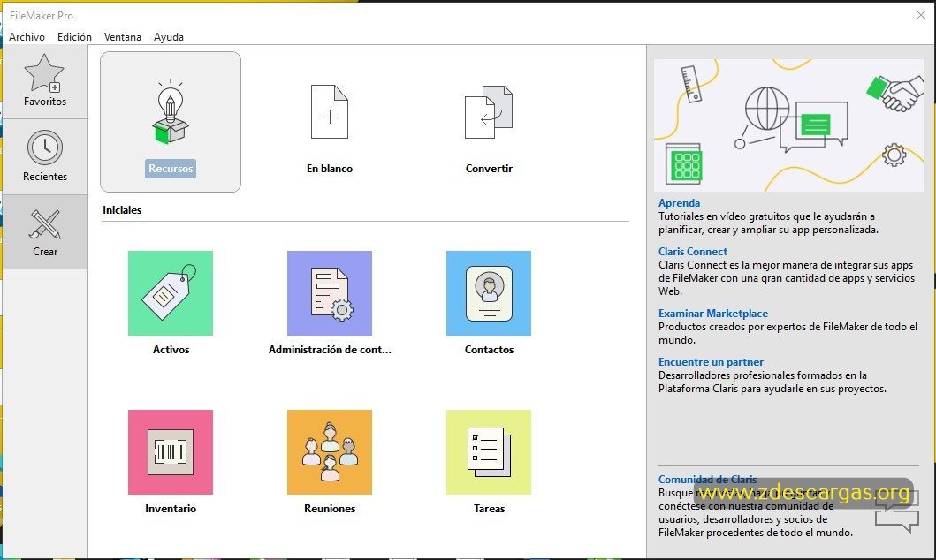Click the En blanco label
Image resolution: width=936 pixels, height=560 pixels.
330,169
